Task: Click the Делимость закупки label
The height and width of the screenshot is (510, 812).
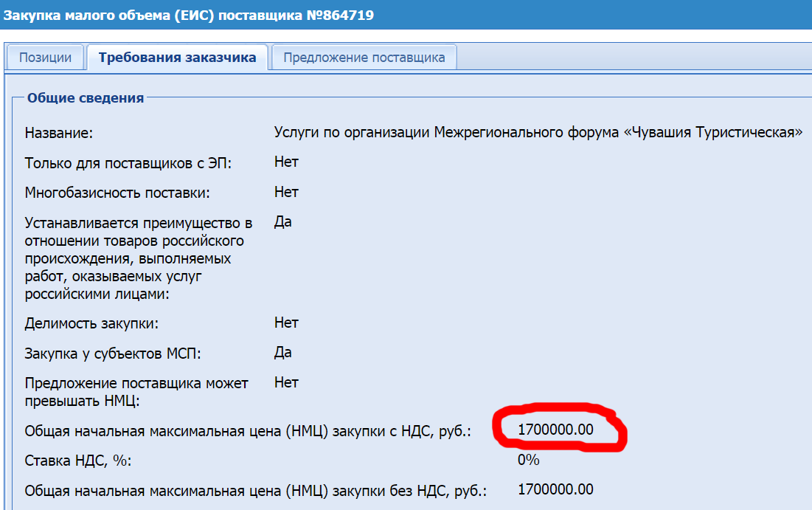Action: [x=91, y=323]
